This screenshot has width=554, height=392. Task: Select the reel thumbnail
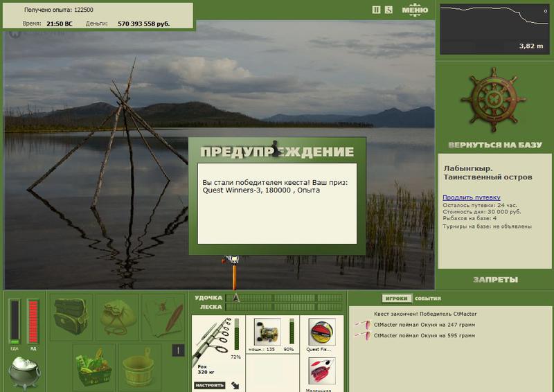pyautogui.click(x=267, y=332)
